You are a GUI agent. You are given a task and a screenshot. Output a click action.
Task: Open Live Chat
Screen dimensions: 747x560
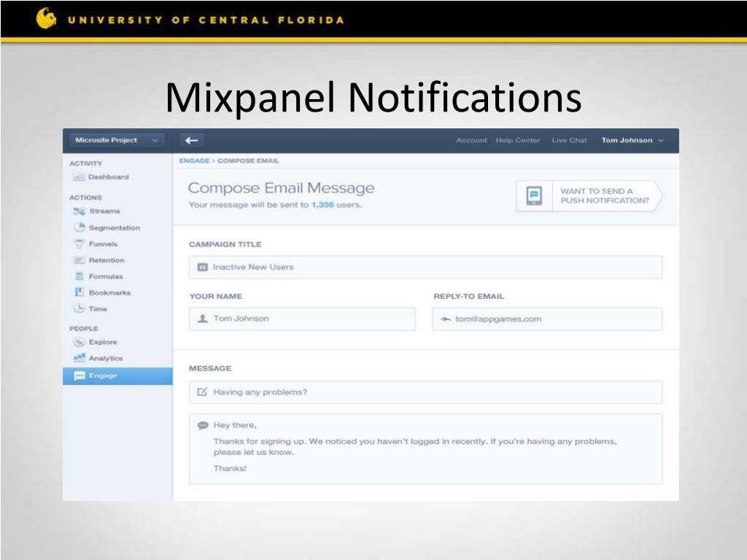[569, 140]
